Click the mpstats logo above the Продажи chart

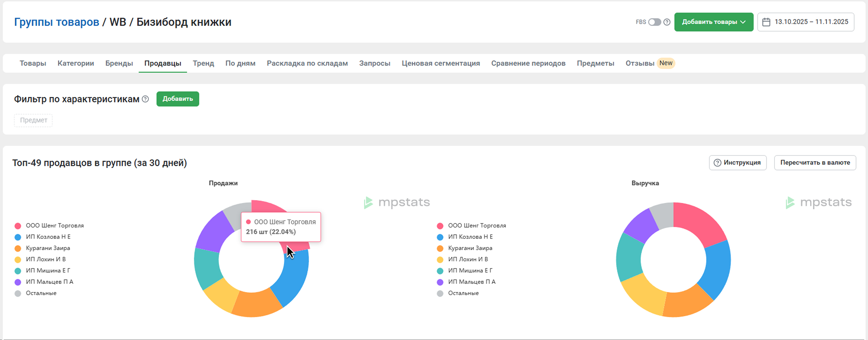397,202
